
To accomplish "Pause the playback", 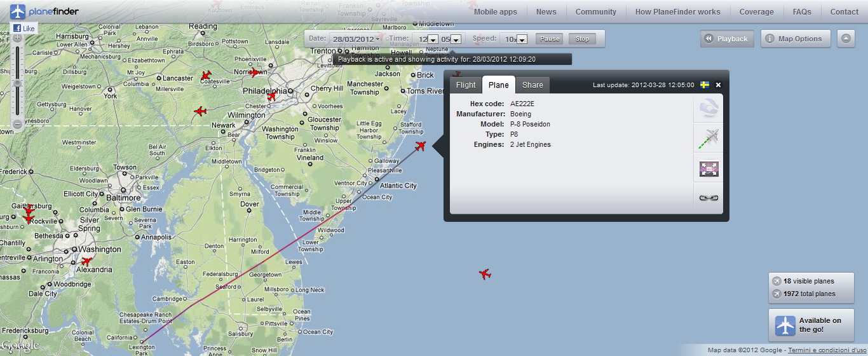I will pyautogui.click(x=550, y=39).
